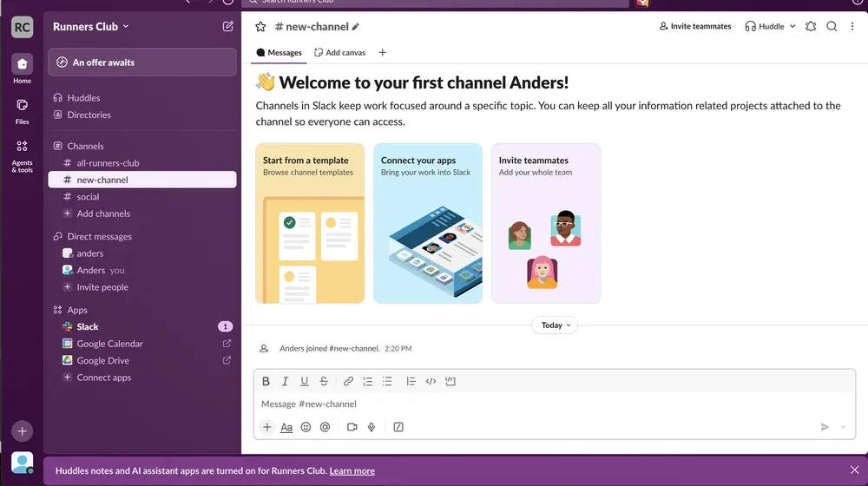Screen dimensions: 868x486
Task: Open Huddles in the sidebar
Action: coord(142,98)
